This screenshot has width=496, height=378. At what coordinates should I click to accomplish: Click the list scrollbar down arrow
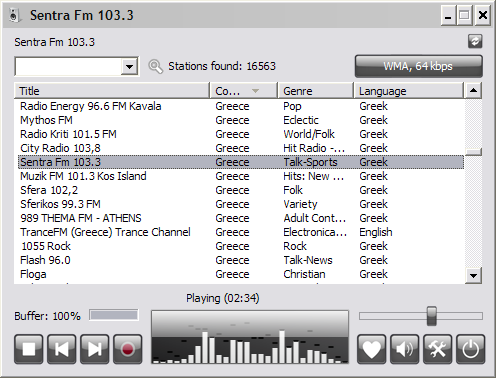coord(473,276)
